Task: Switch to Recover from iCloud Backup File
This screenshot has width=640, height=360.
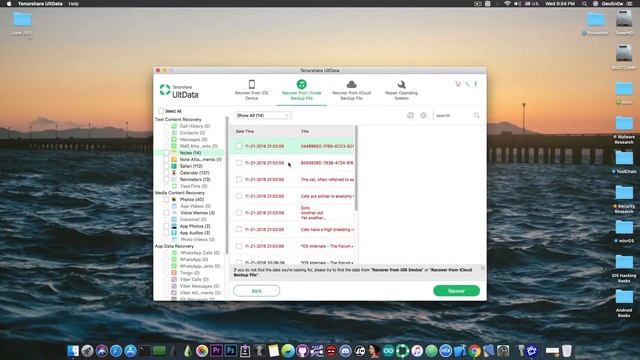Action: pyautogui.click(x=351, y=90)
